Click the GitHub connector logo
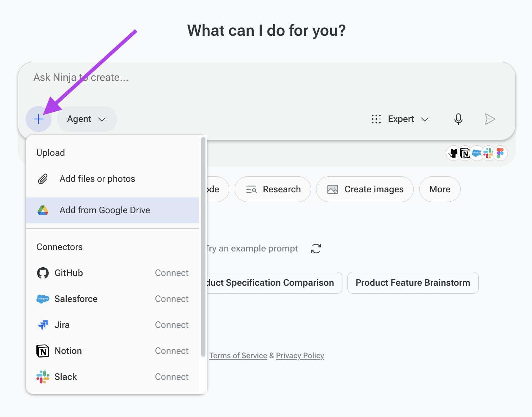Screen dimensions: 532x417 coord(43,273)
